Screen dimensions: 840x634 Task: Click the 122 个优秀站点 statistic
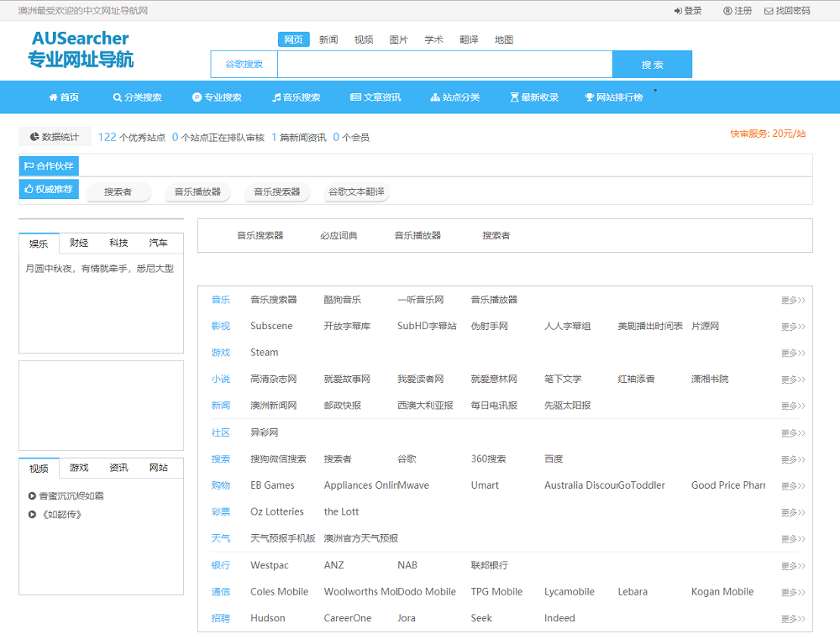[131, 137]
